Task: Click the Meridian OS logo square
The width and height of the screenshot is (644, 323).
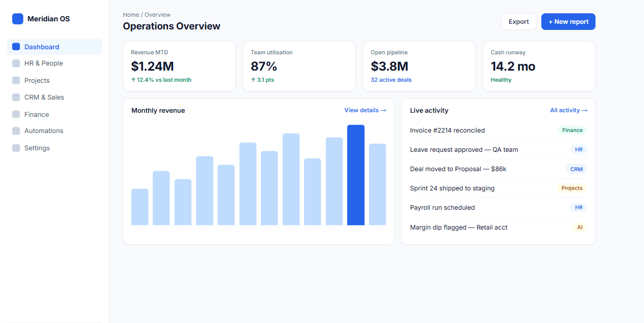Action: pos(18,19)
